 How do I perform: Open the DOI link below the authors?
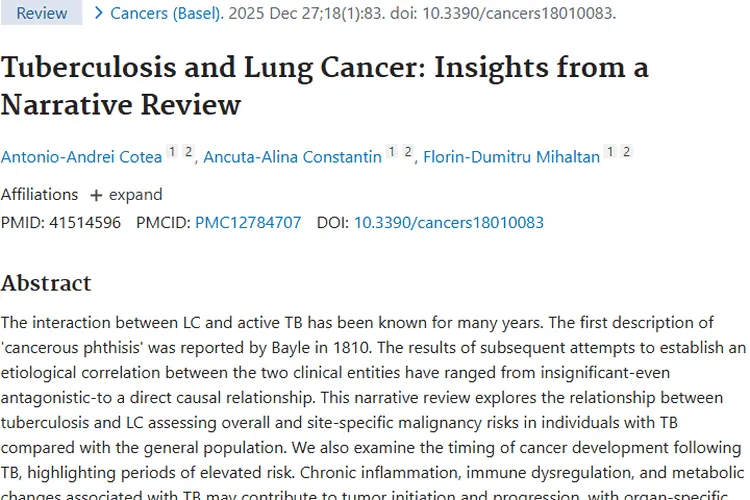[x=448, y=222]
